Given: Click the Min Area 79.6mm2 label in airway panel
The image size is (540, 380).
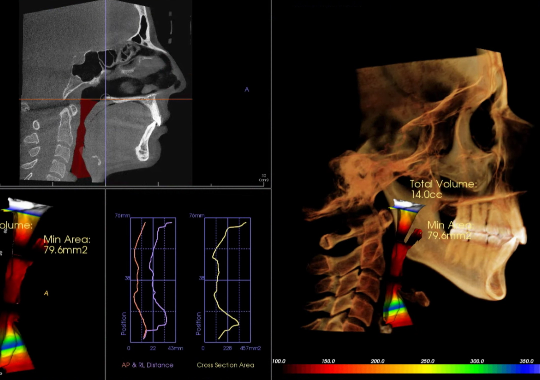Looking at the screenshot, I should coord(67,245).
